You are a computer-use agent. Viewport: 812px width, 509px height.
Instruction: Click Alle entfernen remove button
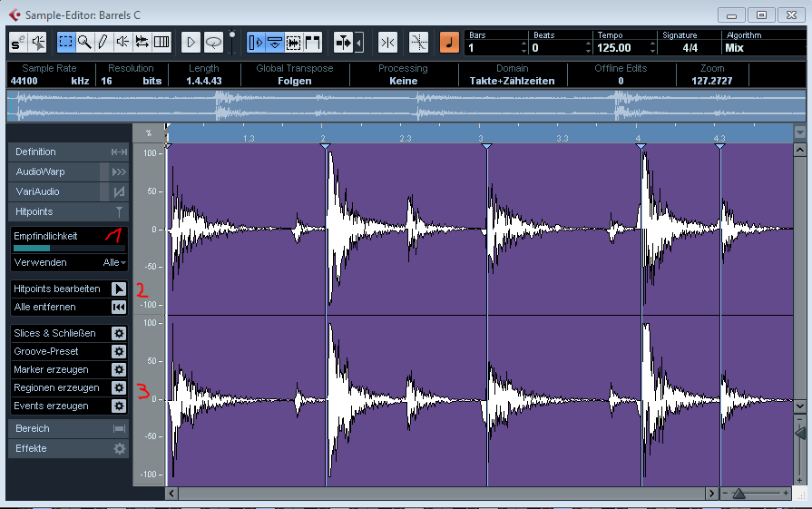[119, 307]
